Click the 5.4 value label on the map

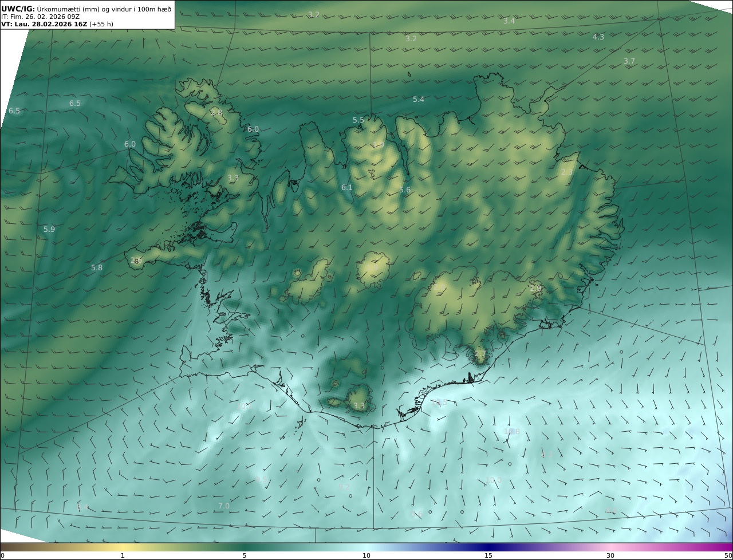(x=419, y=100)
